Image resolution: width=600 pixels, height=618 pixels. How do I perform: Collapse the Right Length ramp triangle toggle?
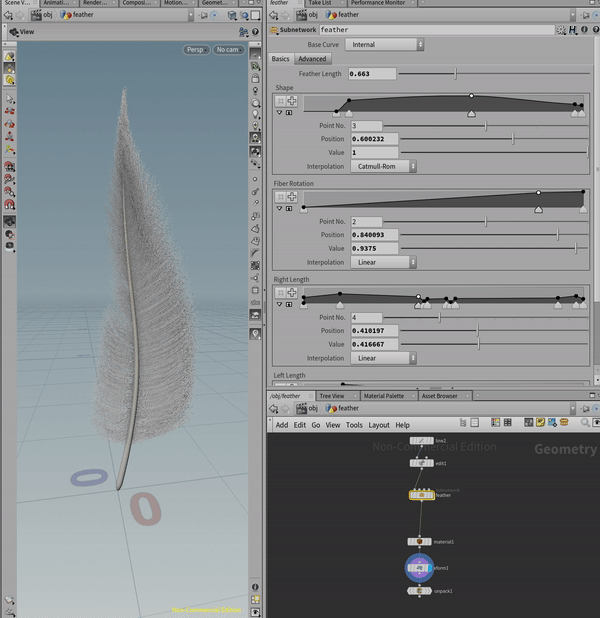[280, 304]
